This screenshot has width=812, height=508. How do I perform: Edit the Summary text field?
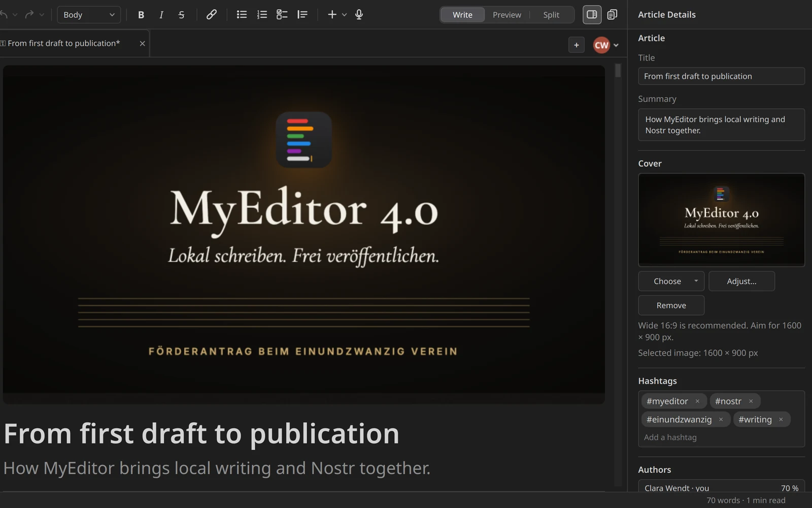point(721,124)
